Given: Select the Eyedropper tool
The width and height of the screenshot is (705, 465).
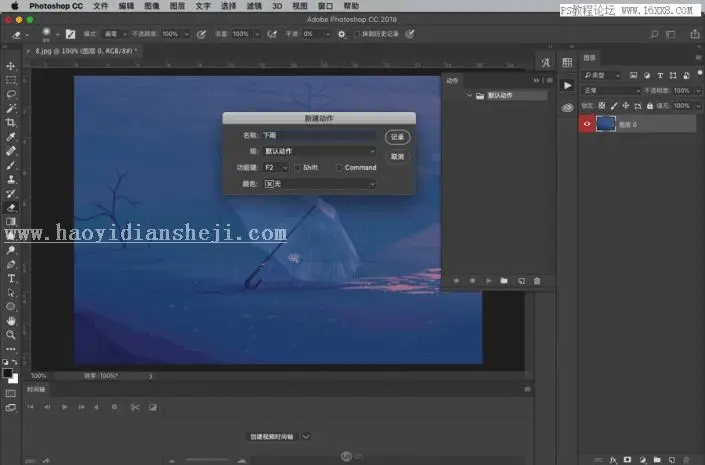Looking at the screenshot, I should click(x=11, y=137).
